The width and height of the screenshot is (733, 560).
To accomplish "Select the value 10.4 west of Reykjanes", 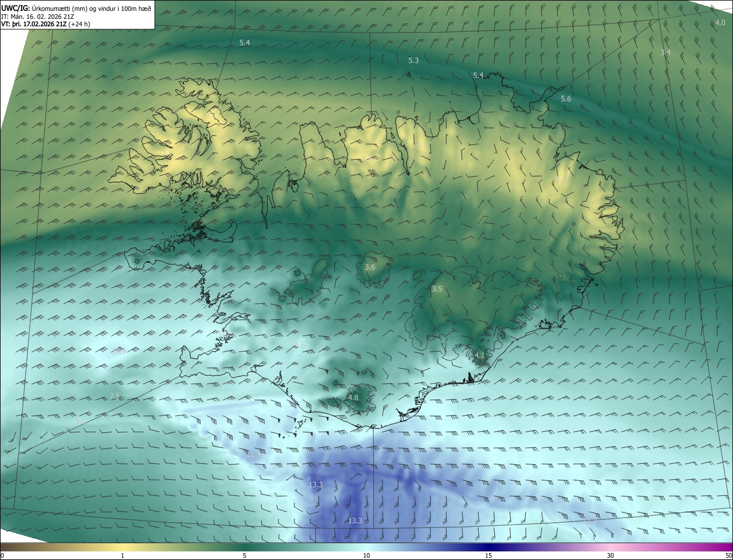I will point(119,351).
